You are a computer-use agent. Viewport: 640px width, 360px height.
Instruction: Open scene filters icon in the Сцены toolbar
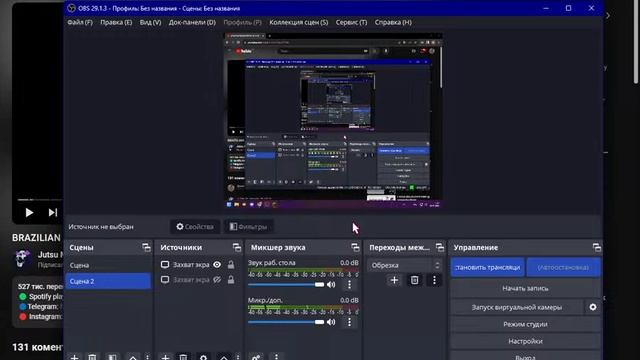(112, 357)
